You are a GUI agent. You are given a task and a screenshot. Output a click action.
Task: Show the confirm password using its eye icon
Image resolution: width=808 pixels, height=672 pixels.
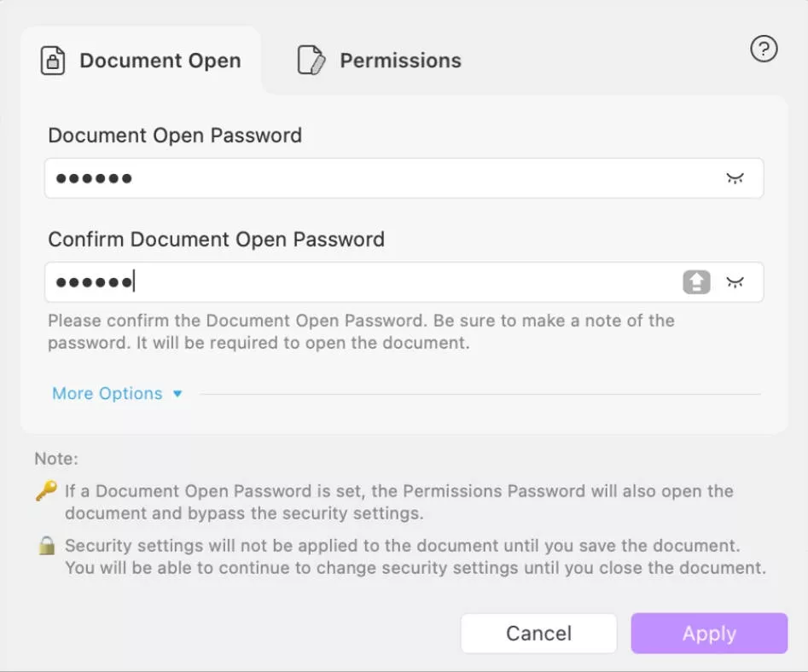point(735,282)
